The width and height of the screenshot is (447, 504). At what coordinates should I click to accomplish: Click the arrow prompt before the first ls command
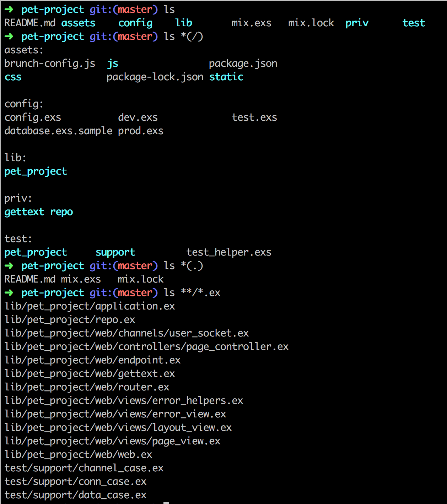coord(9,9)
